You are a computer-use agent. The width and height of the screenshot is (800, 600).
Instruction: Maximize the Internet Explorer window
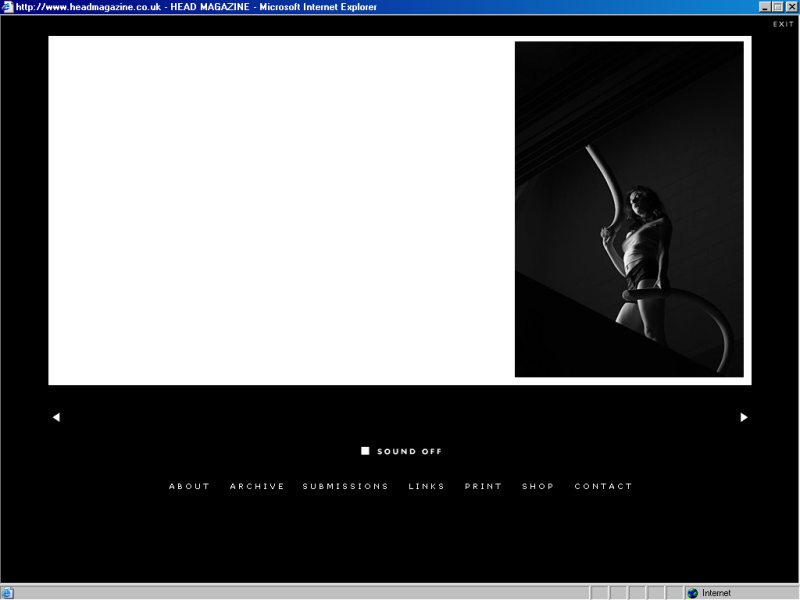[x=778, y=7]
